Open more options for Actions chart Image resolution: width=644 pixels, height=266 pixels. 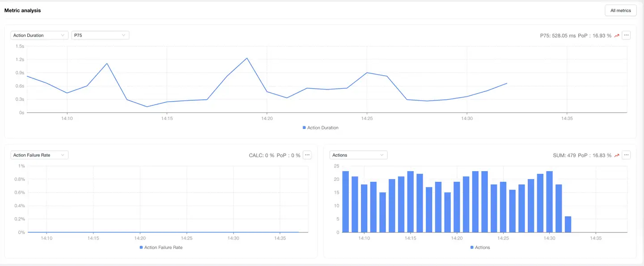pos(626,155)
